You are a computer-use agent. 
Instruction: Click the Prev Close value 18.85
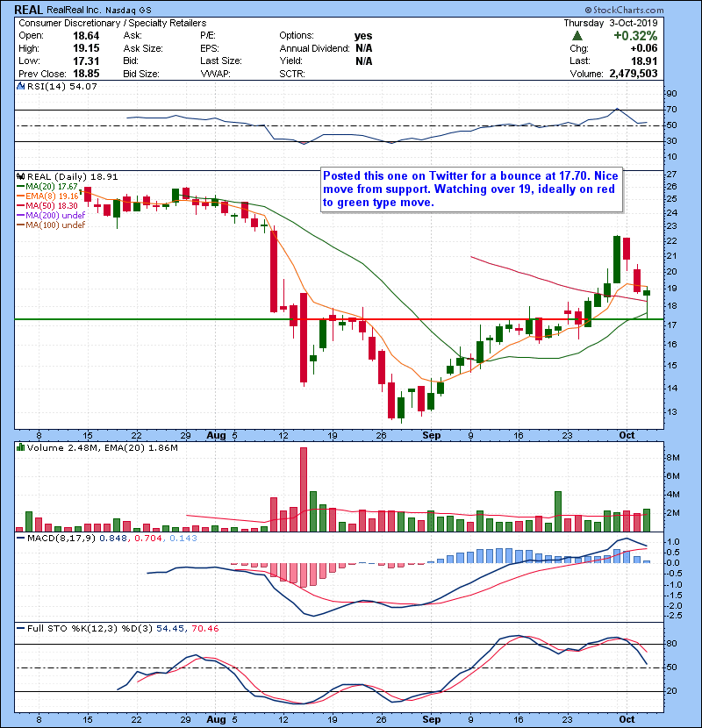(x=86, y=74)
